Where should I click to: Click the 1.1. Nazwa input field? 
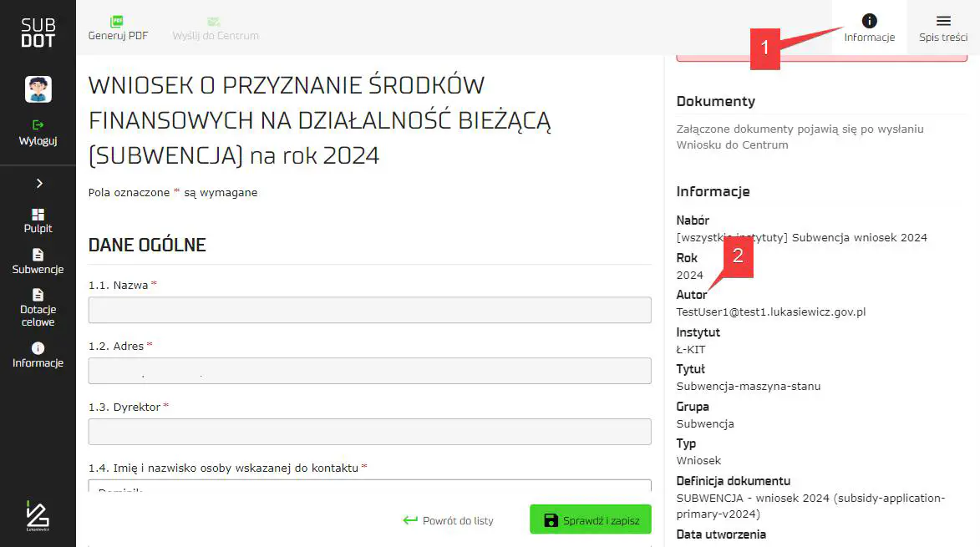click(369, 310)
